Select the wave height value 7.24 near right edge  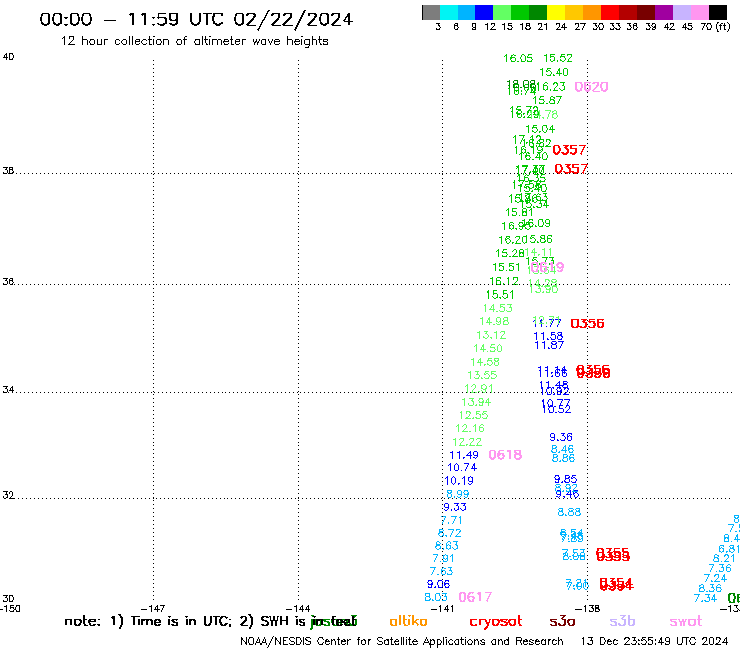click(x=715, y=578)
